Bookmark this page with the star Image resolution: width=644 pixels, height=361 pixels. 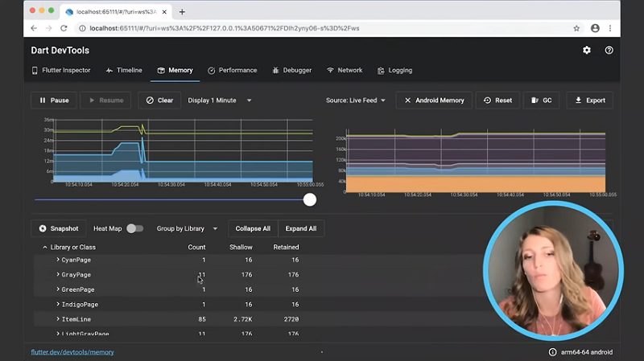(576, 28)
